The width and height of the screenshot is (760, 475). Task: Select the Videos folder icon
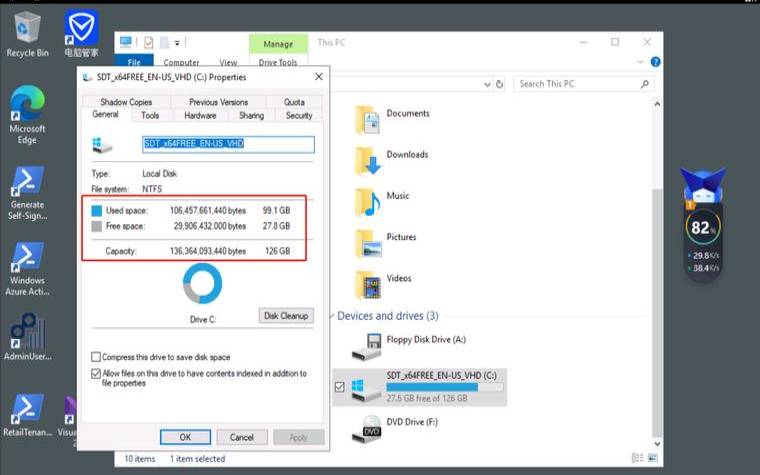tap(368, 285)
